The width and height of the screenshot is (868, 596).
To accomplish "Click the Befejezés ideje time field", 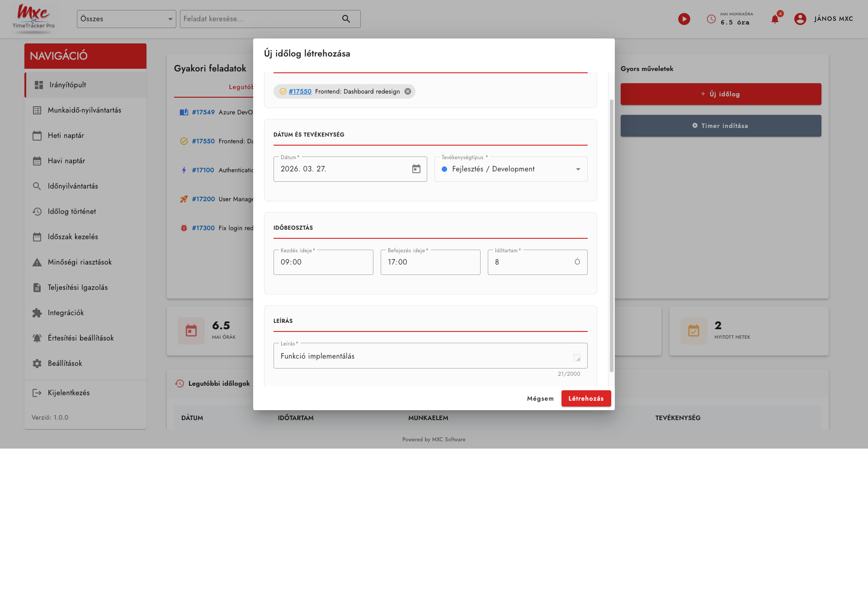I will coord(430,262).
